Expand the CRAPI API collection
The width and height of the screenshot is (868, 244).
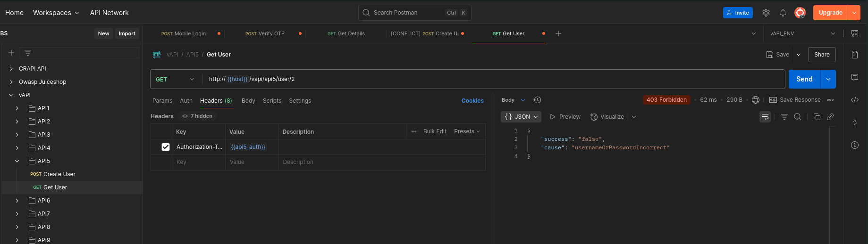coord(11,69)
